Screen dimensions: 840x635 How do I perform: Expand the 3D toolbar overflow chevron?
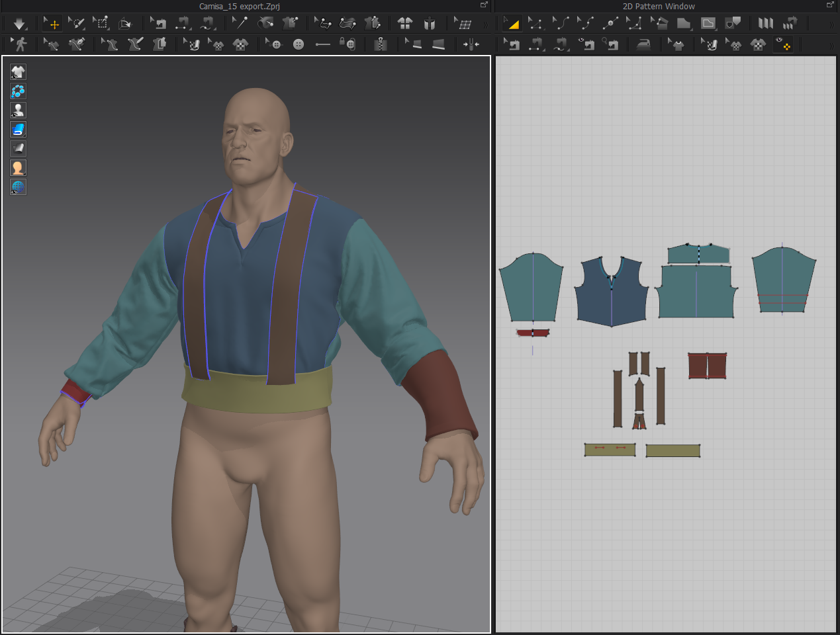pos(486,24)
